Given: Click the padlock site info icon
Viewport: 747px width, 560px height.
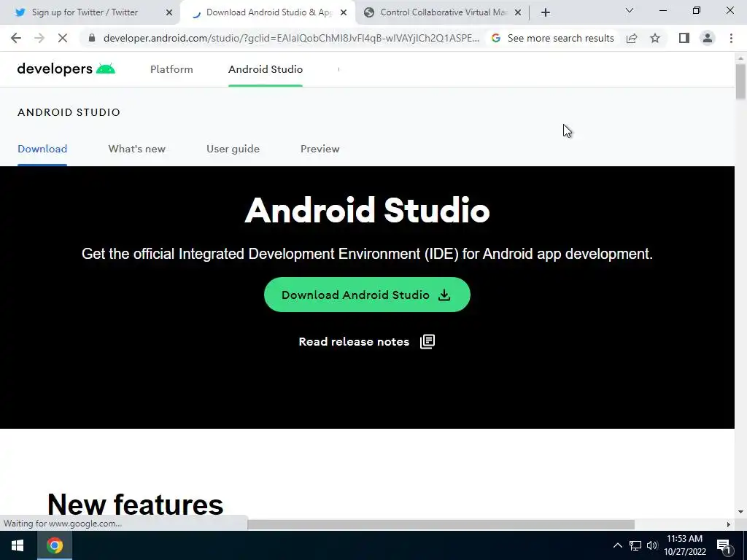Looking at the screenshot, I should 92,38.
